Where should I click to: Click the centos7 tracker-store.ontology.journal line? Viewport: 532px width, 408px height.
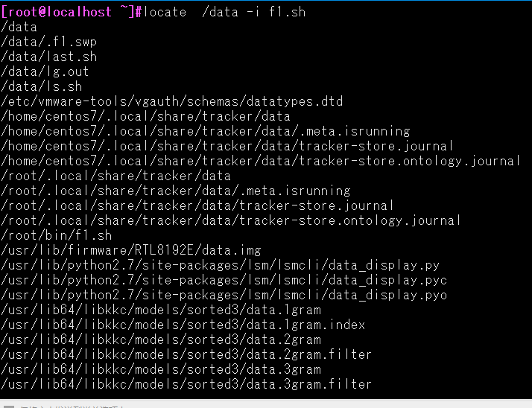[x=260, y=162]
